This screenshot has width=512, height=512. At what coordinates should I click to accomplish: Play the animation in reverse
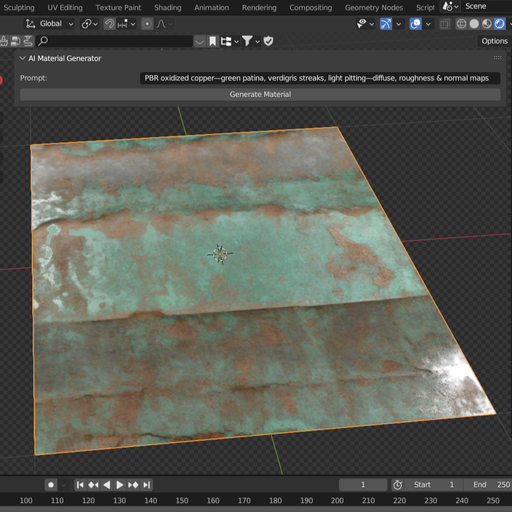tap(107, 485)
